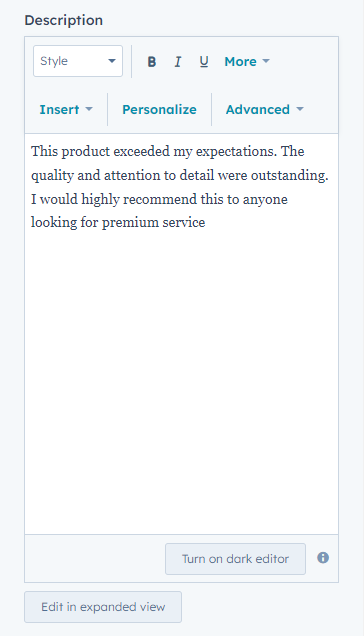The image size is (364, 636).
Task: Open the Insert menu
Action: 66,110
